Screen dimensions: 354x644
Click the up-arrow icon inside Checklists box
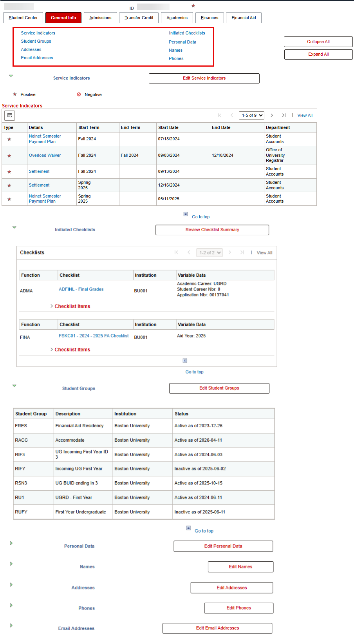point(185,361)
